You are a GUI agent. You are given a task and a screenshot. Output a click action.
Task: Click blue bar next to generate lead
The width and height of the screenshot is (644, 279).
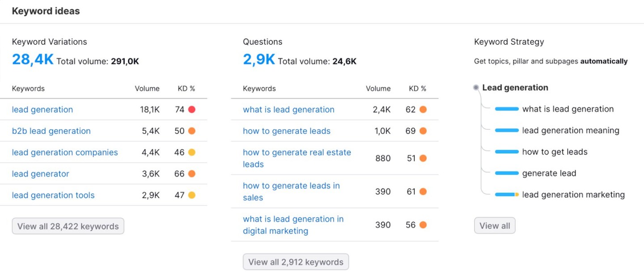(506, 173)
